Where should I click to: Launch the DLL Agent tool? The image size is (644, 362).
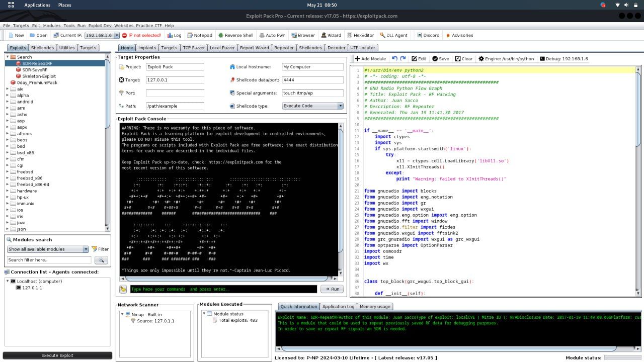click(393, 35)
